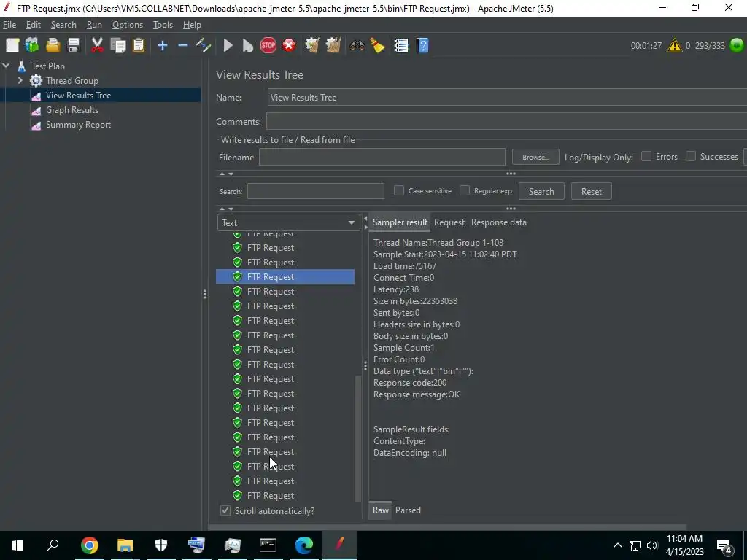Click the Name input field

tap(507, 98)
